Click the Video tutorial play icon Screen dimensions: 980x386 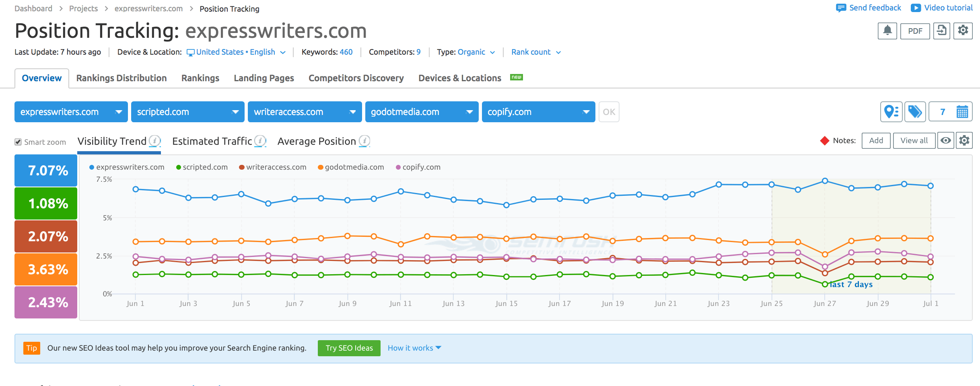point(916,8)
